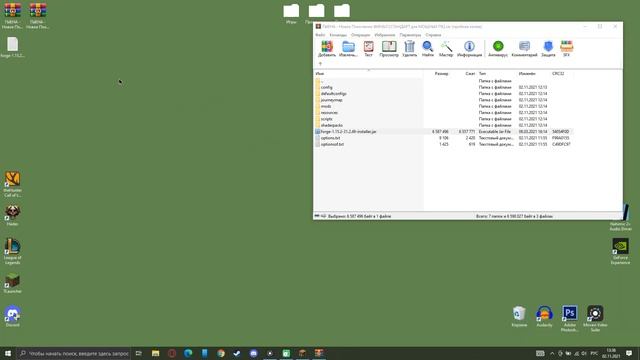
Task: Select the options.txt file row
Action: [444, 138]
